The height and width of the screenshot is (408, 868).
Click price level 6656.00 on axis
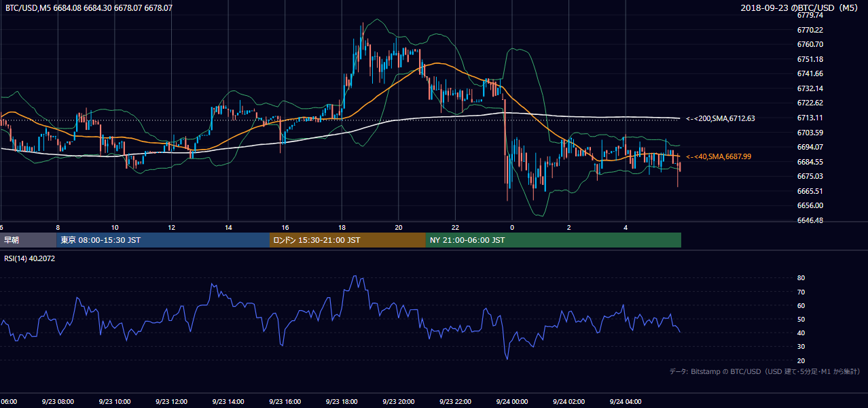coord(810,205)
